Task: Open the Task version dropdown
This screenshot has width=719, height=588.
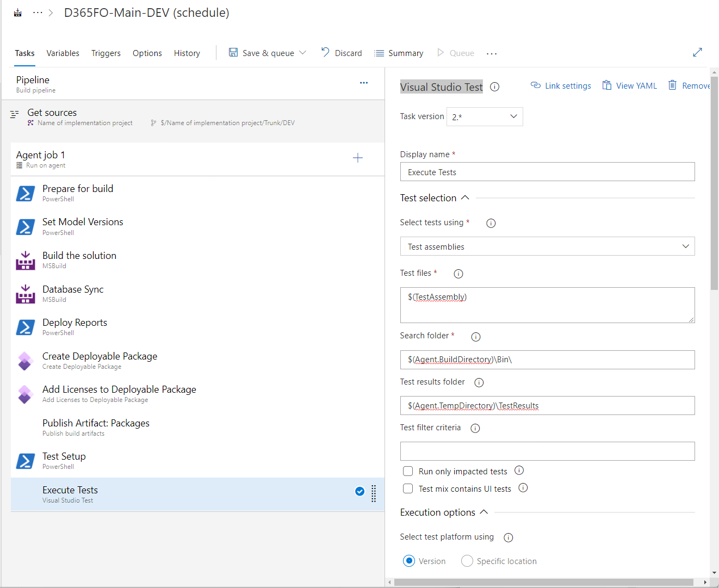Action: point(485,117)
